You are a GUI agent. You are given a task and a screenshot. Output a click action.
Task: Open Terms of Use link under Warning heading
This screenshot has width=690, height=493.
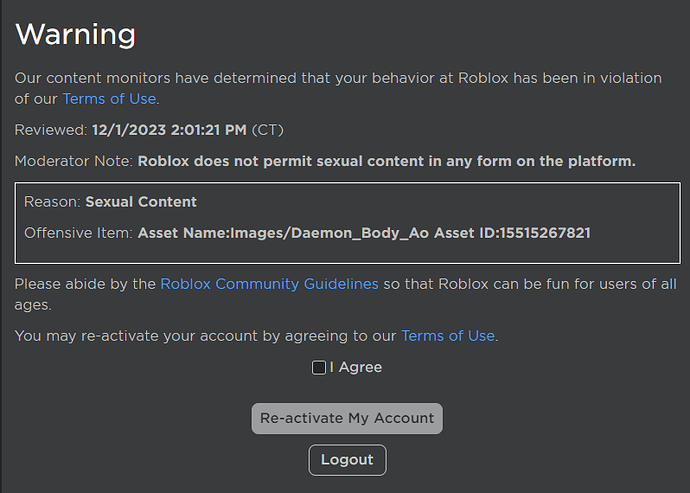coord(109,98)
